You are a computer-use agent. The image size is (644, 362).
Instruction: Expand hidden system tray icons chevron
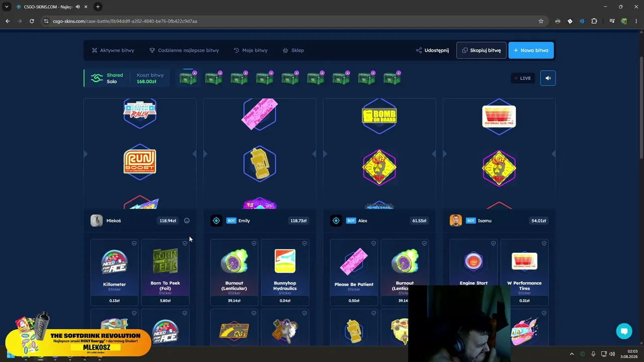pyautogui.click(x=572, y=354)
